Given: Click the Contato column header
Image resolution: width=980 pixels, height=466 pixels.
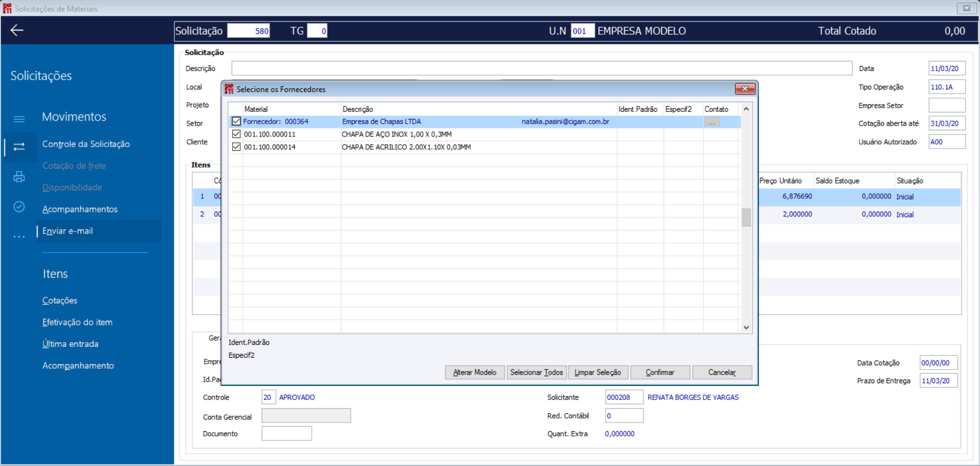Looking at the screenshot, I should [721, 109].
